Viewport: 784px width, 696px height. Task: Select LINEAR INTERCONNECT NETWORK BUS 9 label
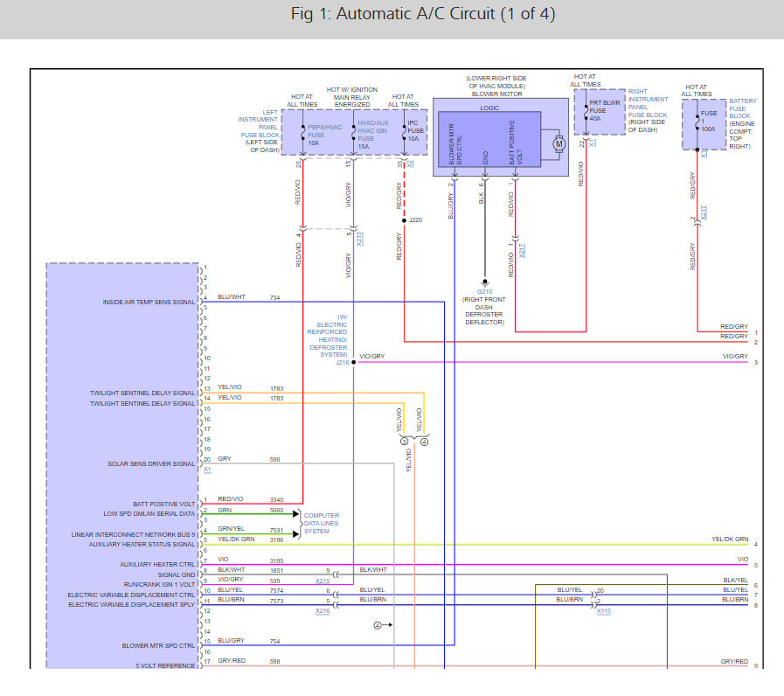pos(133,535)
